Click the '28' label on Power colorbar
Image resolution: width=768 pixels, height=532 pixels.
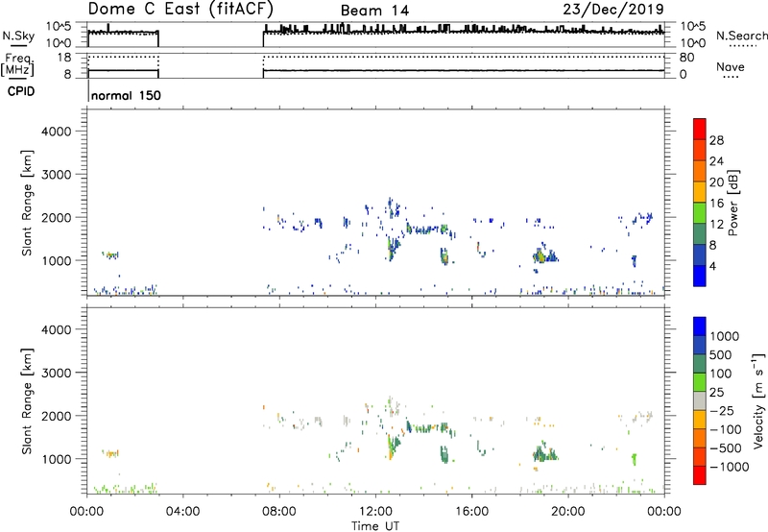pyautogui.click(x=716, y=140)
